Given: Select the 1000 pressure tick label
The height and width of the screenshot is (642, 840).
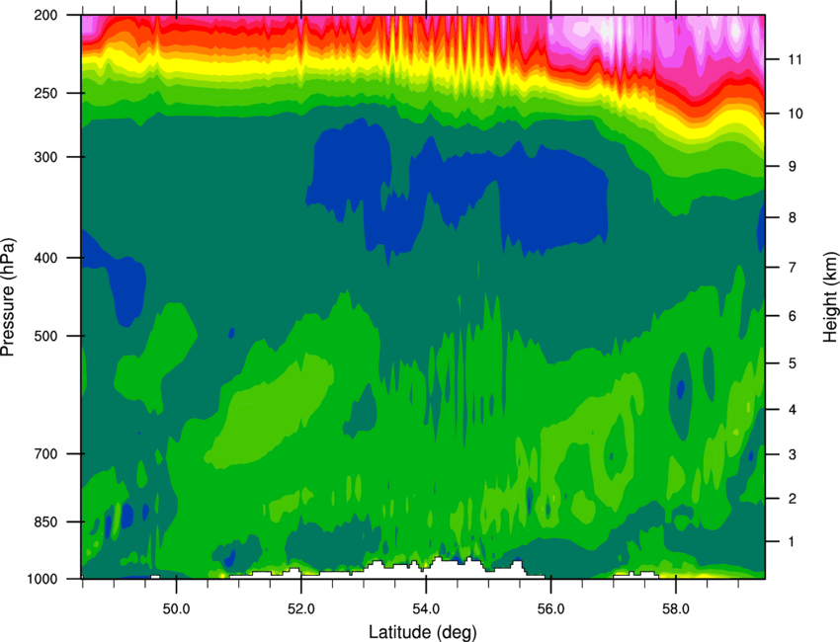Looking at the screenshot, I should click(42, 579).
